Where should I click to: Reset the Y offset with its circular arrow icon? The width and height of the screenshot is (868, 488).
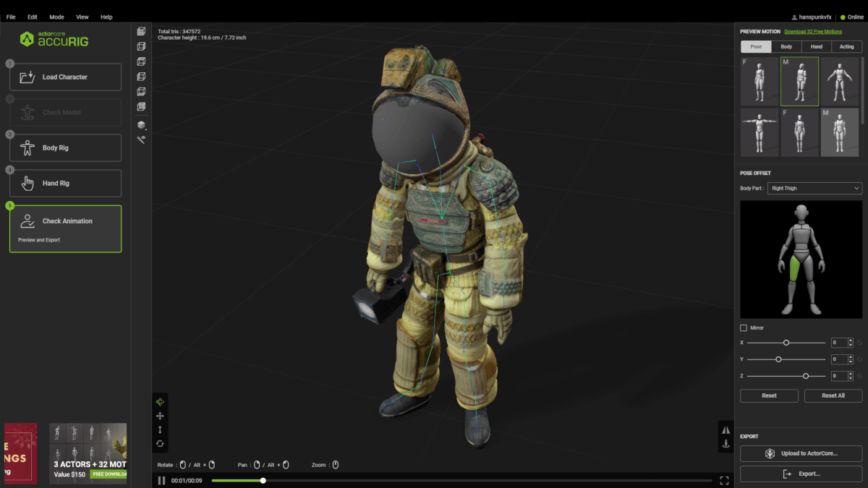[x=860, y=359]
